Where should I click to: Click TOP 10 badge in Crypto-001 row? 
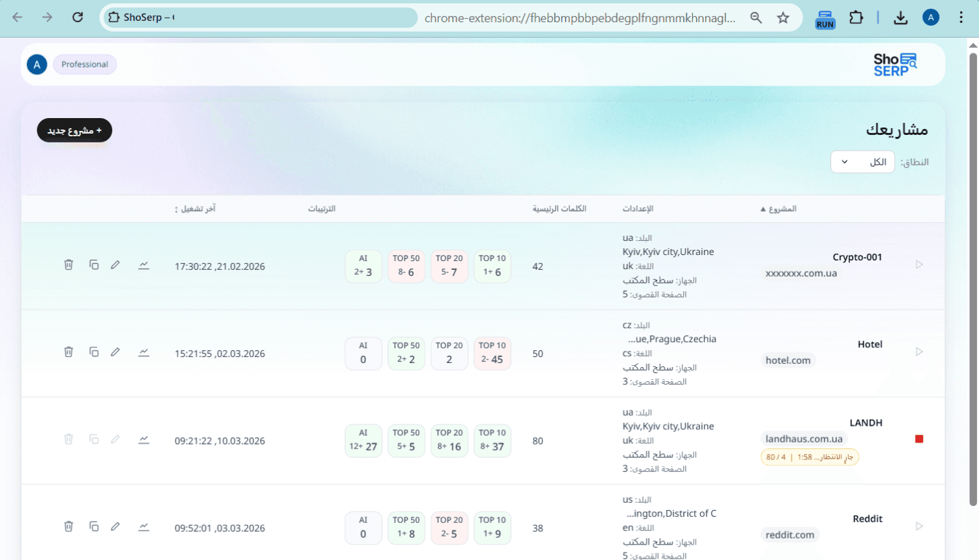pyautogui.click(x=492, y=267)
